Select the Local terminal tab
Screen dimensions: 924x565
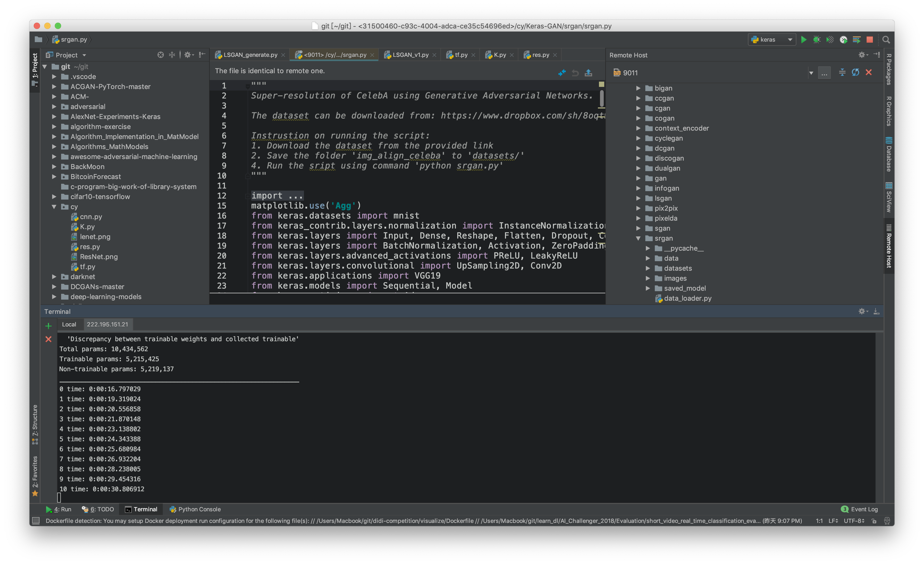pyautogui.click(x=69, y=324)
